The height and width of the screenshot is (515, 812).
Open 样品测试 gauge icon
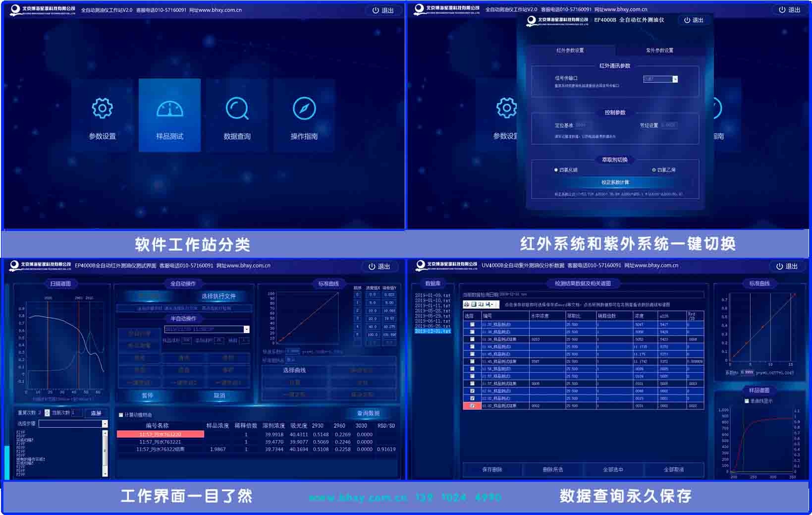click(169, 109)
